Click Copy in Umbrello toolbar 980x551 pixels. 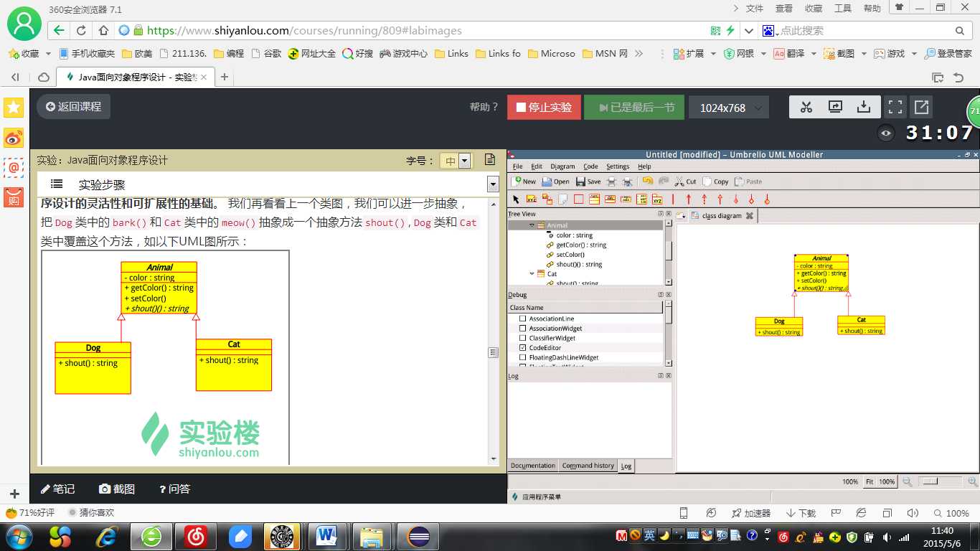[x=715, y=182]
